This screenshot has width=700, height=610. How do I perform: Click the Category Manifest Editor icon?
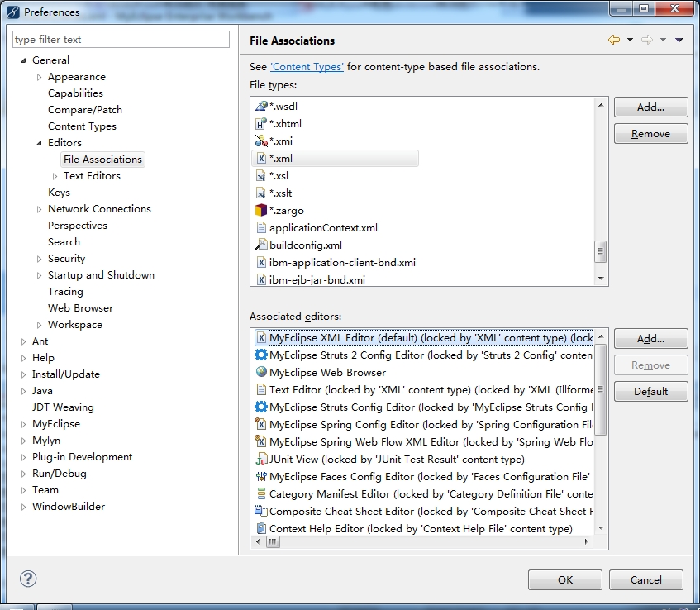pos(261,494)
